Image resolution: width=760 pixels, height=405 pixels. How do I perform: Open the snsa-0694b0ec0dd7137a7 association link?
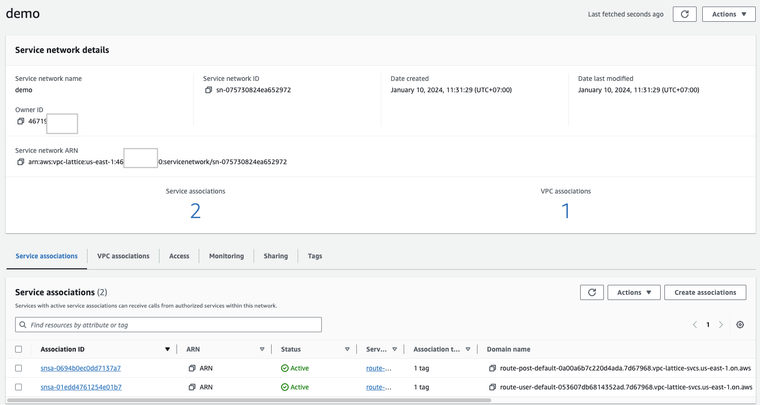point(80,368)
